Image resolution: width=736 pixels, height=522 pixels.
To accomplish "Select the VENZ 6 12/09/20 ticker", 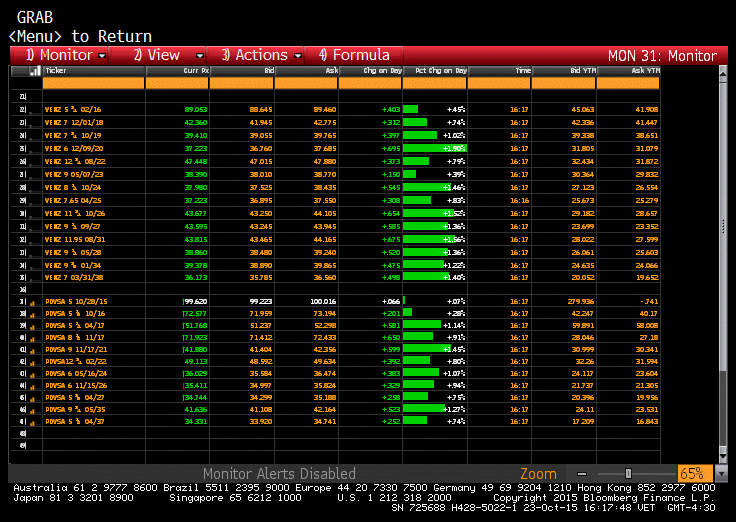I will [x=74, y=148].
